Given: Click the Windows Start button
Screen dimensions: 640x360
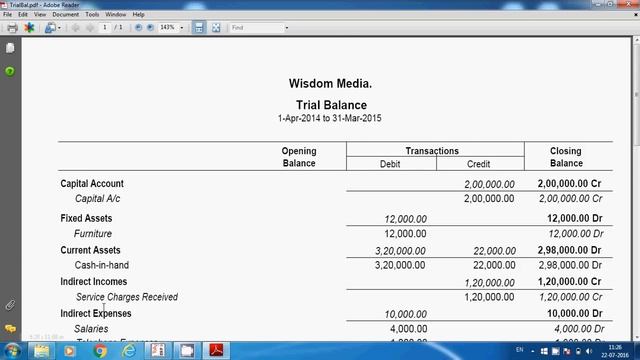Looking at the screenshot, I should [12, 351].
